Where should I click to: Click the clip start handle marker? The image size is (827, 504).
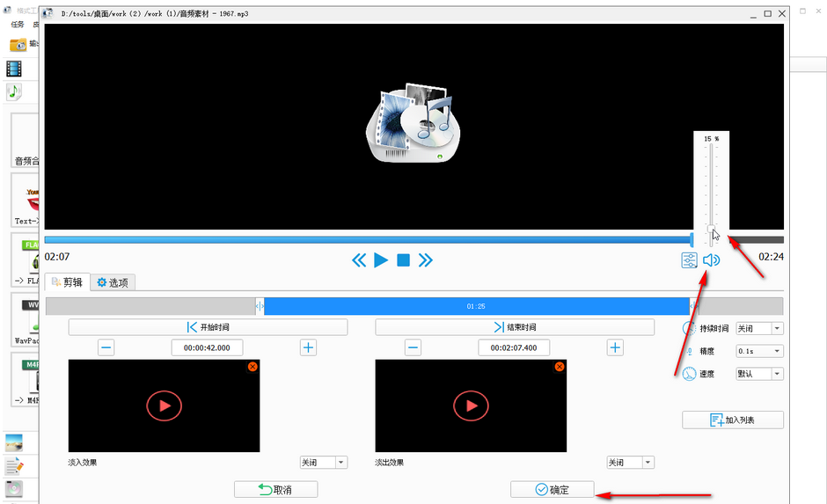pyautogui.click(x=260, y=306)
